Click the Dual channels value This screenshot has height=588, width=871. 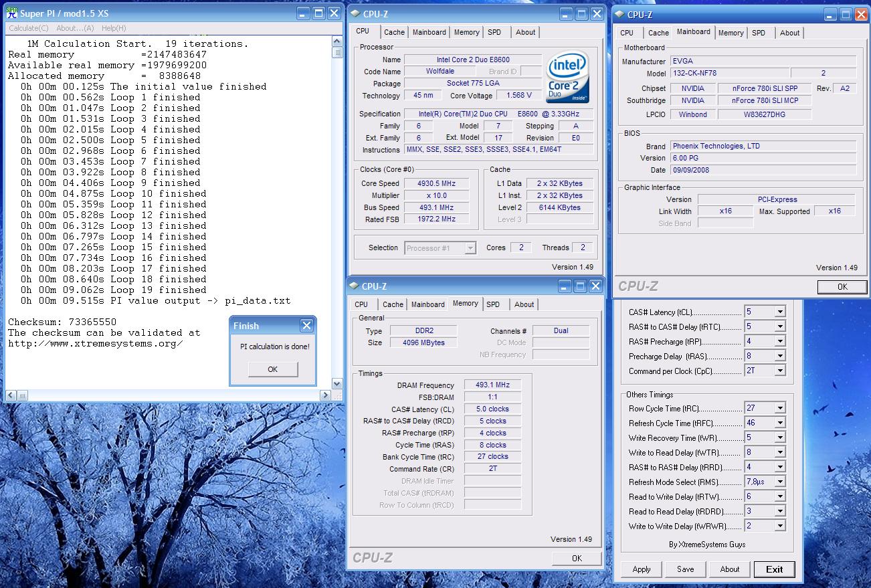[561, 330]
